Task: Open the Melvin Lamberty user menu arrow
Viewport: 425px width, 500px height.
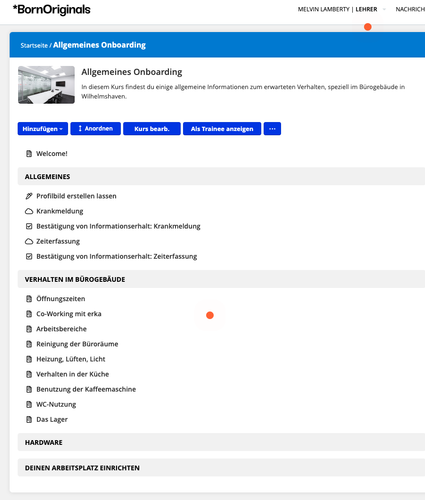Action: point(384,9)
